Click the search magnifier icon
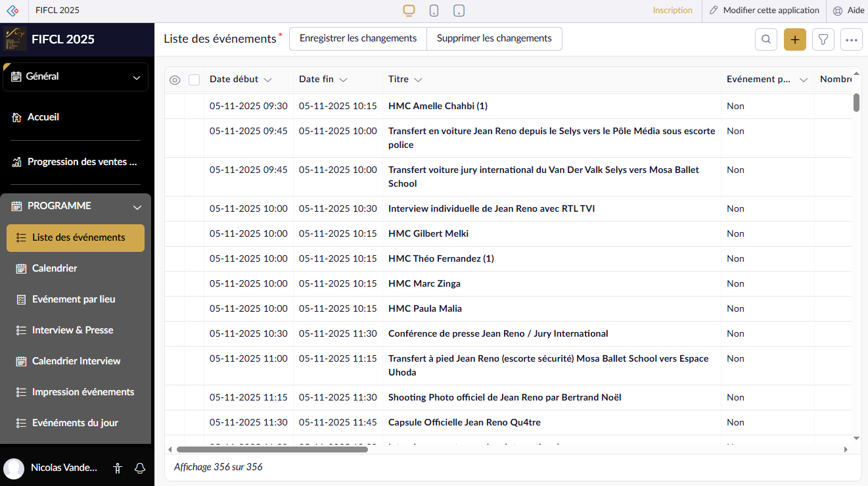The height and width of the screenshot is (486, 868). 766,39
